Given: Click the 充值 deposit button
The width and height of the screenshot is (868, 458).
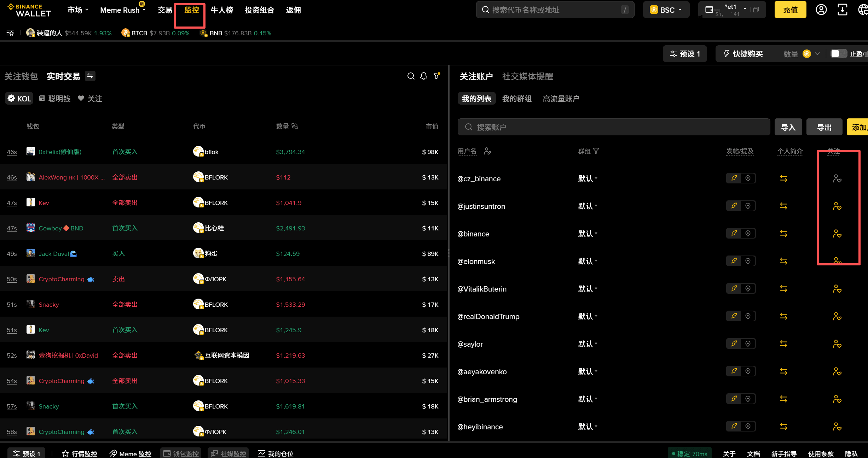Looking at the screenshot, I should pyautogui.click(x=790, y=10).
